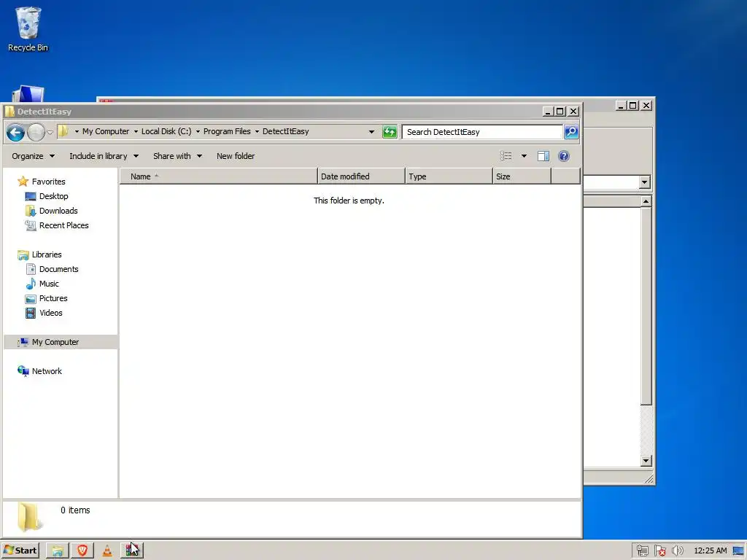Select Favorites in navigation pane

click(x=48, y=182)
